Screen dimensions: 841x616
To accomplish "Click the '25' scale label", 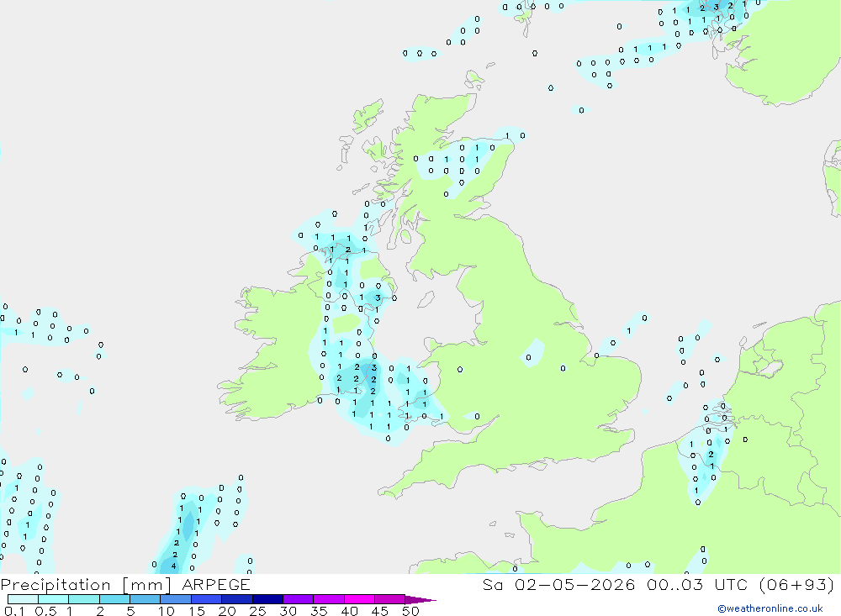I will tap(258, 611).
